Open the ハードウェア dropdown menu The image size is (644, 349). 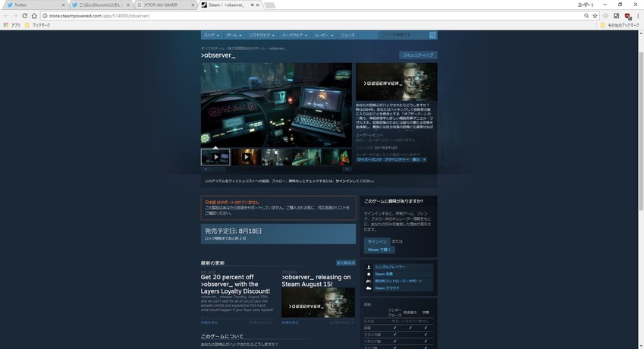pos(294,35)
